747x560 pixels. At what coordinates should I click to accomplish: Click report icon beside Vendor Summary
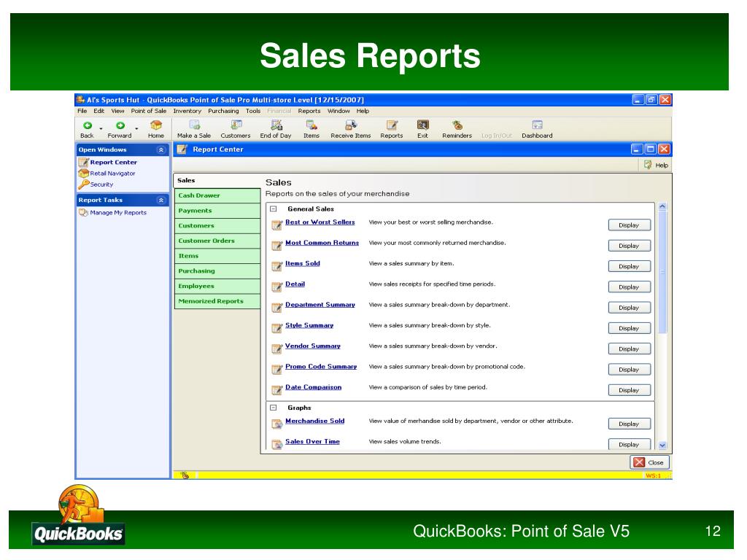276,349
